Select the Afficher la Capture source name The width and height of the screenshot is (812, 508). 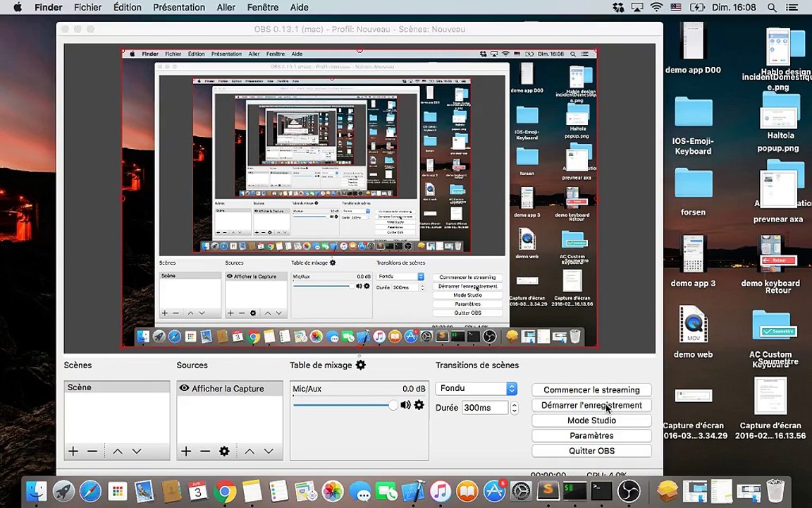pyautogui.click(x=228, y=388)
